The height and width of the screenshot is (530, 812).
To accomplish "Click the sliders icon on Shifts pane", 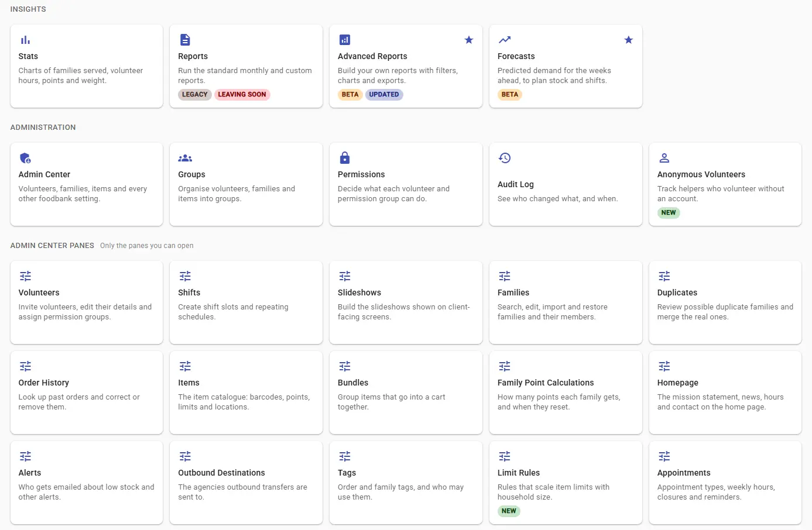I will tap(185, 276).
